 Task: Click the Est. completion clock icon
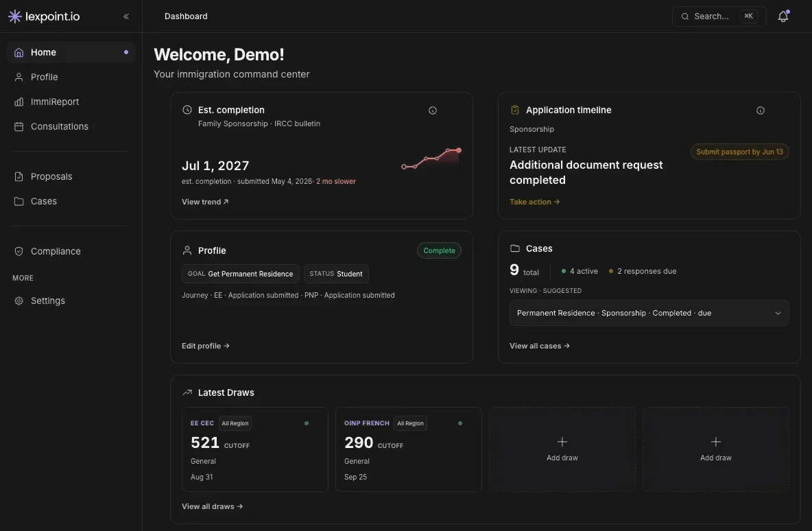(x=187, y=110)
